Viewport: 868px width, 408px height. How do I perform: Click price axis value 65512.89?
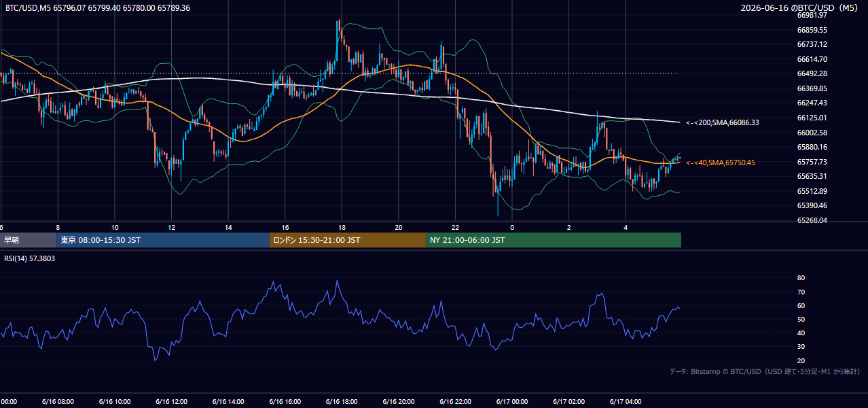click(812, 191)
